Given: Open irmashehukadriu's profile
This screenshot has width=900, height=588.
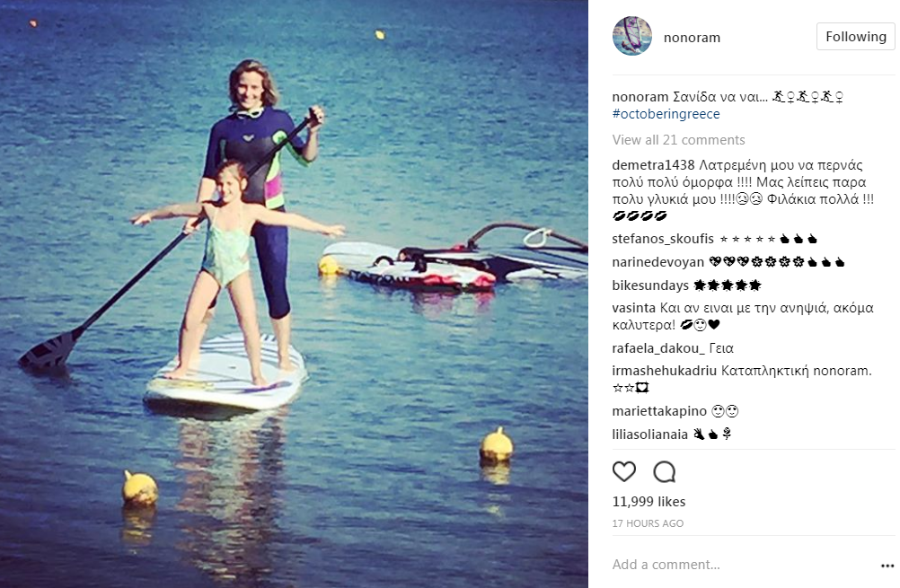Looking at the screenshot, I should click(665, 371).
